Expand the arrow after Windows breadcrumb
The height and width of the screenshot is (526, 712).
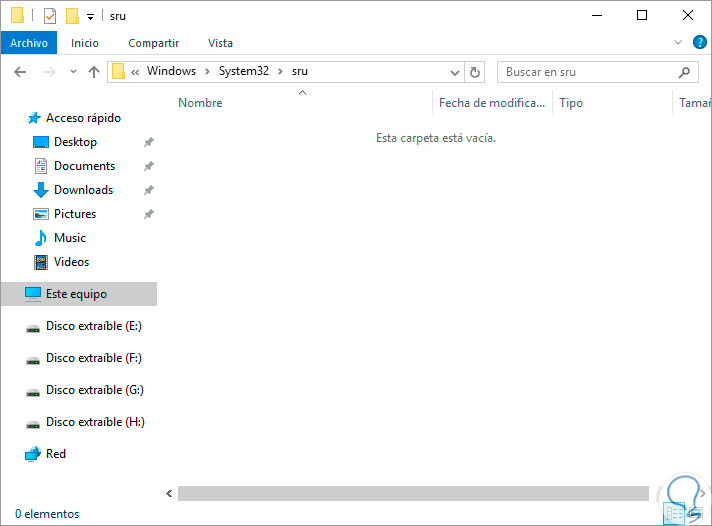(207, 72)
